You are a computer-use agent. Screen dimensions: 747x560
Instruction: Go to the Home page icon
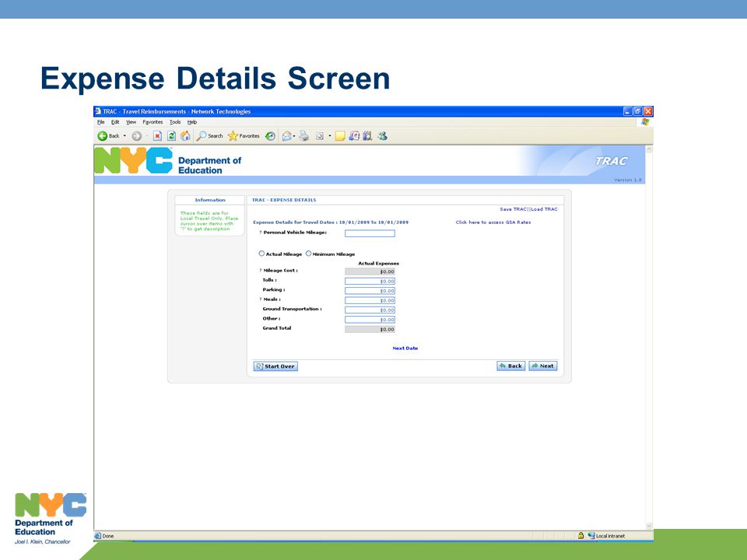[x=185, y=136]
